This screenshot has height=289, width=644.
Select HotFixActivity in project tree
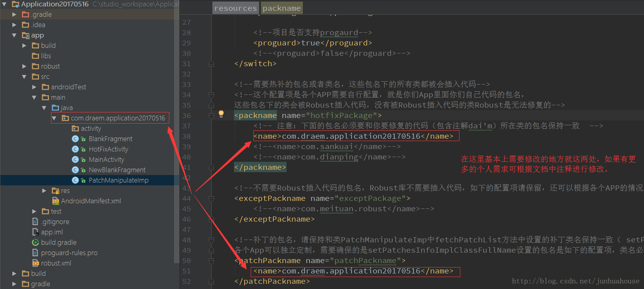point(108,149)
